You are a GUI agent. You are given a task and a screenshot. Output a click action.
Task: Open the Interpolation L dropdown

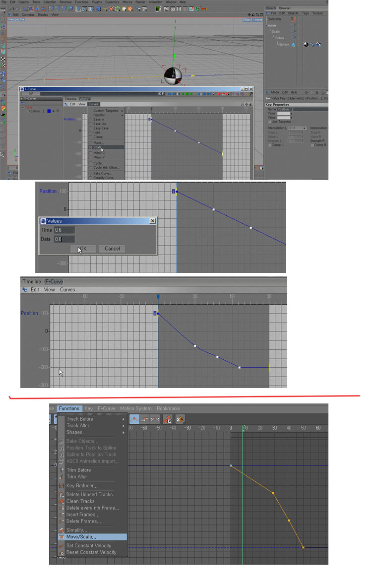click(x=297, y=128)
